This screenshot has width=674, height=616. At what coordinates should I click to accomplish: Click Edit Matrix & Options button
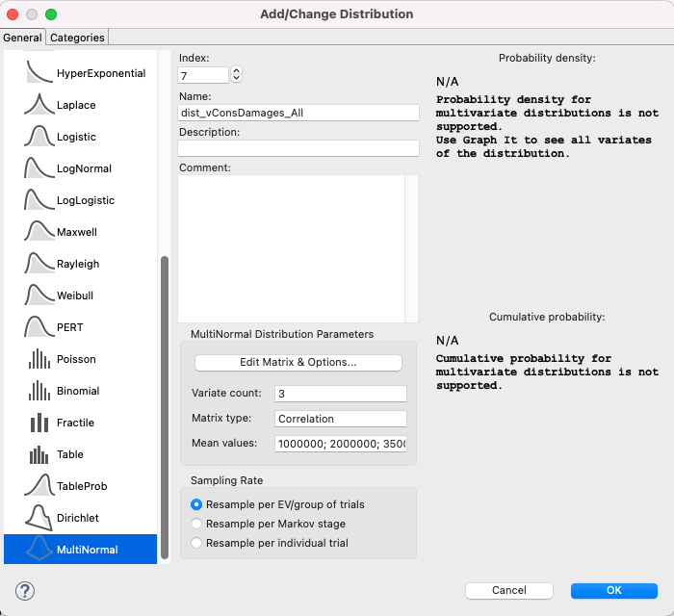click(298, 362)
